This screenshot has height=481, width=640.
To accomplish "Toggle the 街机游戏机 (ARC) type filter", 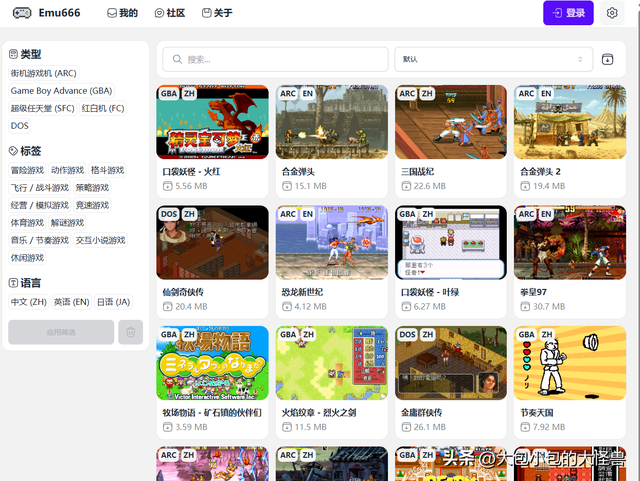I will tap(43, 73).
